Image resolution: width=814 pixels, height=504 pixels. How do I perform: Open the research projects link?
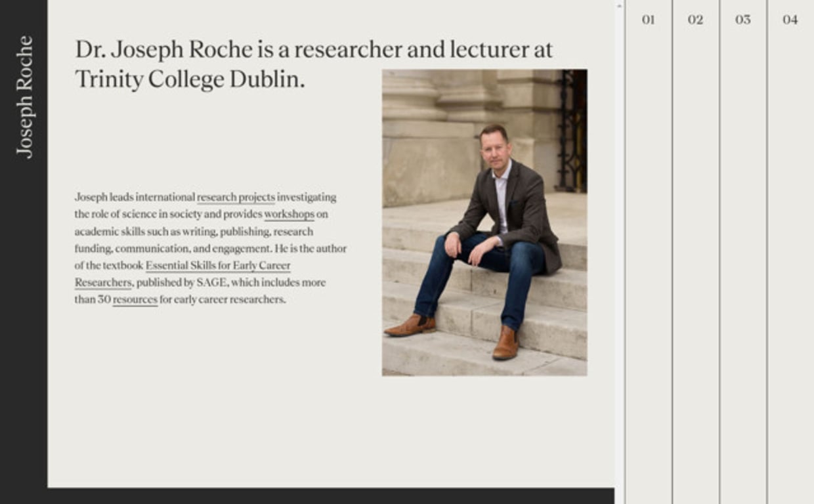pos(236,197)
